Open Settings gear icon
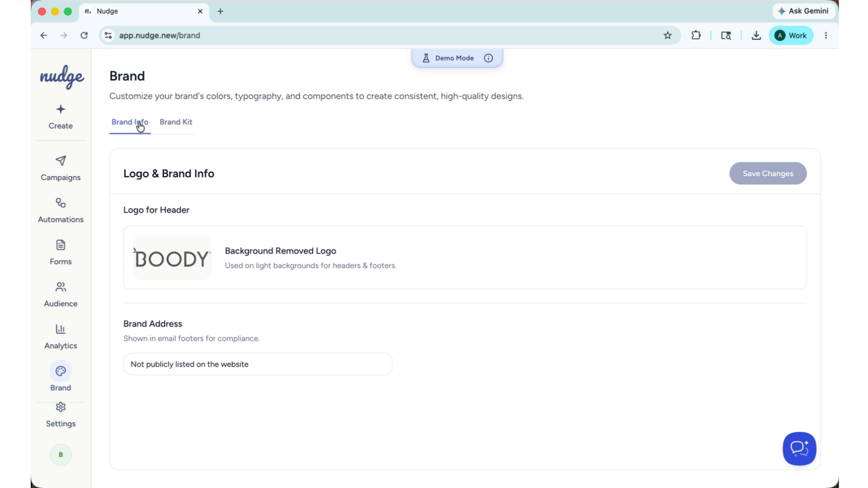Screen dimensions: 868x488 [x=61, y=407]
